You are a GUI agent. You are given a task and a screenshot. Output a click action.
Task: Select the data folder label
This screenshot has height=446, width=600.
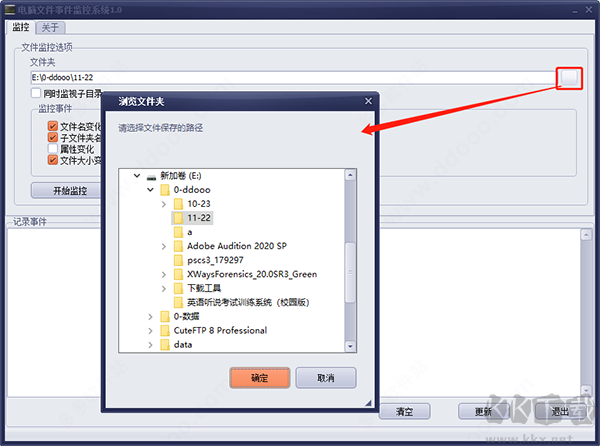click(183, 345)
